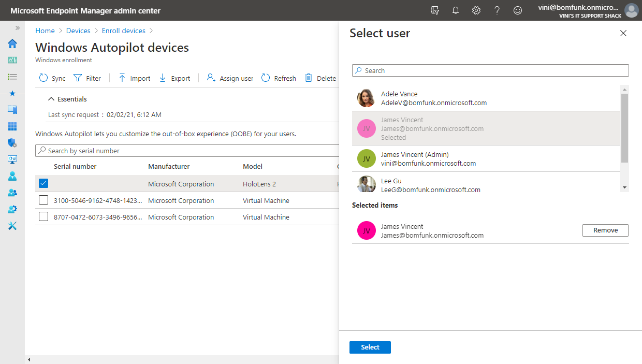The height and width of the screenshot is (364, 642).
Task: Click the blue Select button
Action: (370, 347)
